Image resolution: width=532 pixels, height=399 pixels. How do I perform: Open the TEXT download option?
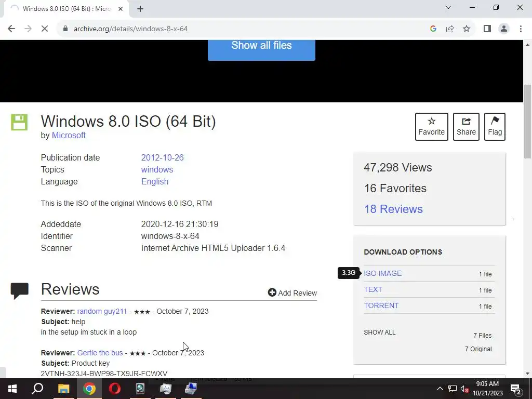(x=373, y=289)
